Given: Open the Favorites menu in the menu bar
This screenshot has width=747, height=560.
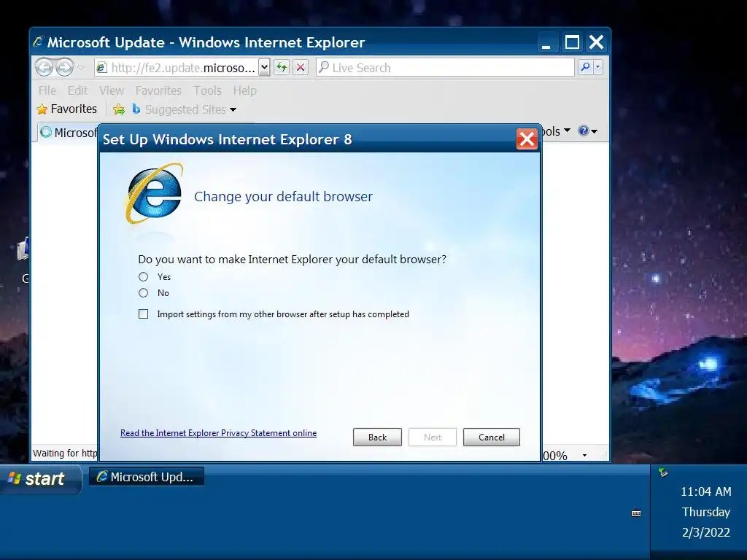Looking at the screenshot, I should [x=158, y=90].
